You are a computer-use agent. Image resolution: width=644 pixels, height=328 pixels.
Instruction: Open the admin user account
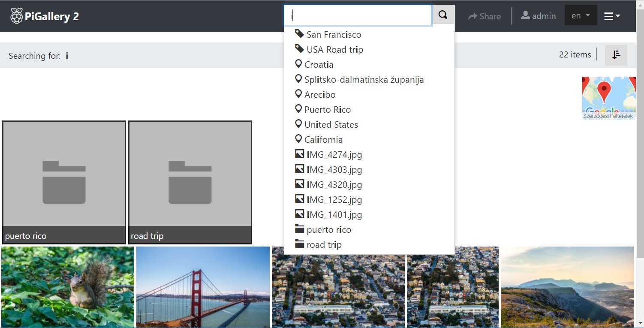point(539,16)
